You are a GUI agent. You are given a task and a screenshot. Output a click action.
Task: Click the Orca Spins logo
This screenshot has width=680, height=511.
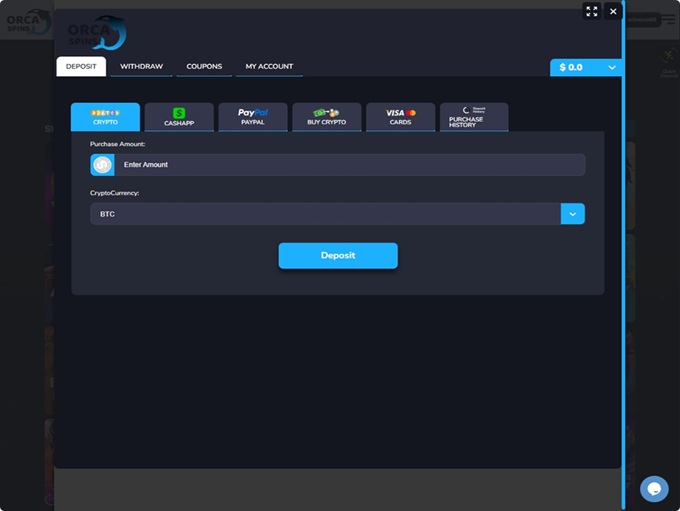(96, 32)
